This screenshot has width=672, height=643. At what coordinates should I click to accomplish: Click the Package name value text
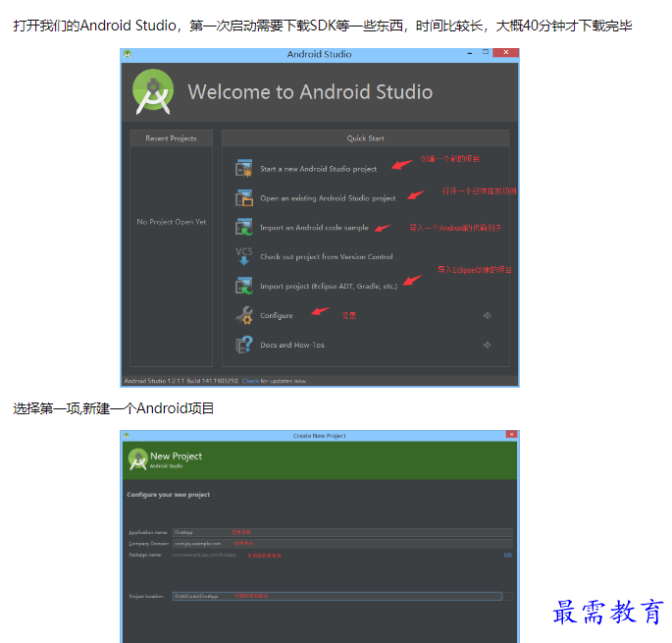click(x=204, y=555)
